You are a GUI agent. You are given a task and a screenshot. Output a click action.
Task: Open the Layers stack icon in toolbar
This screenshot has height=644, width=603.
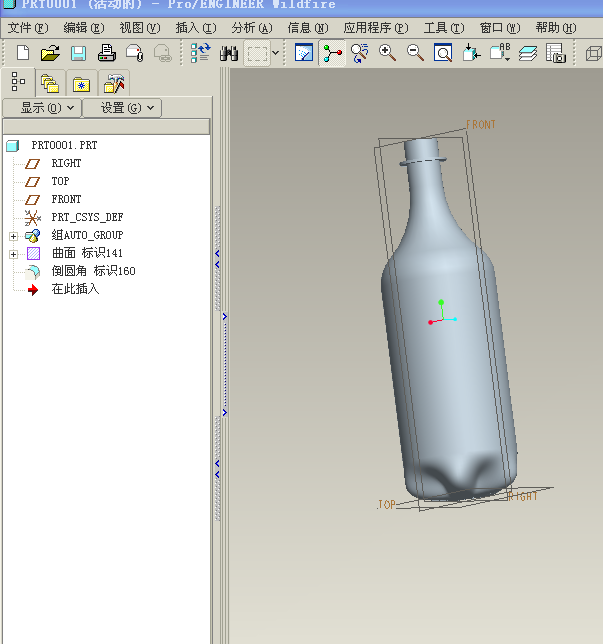click(528, 53)
